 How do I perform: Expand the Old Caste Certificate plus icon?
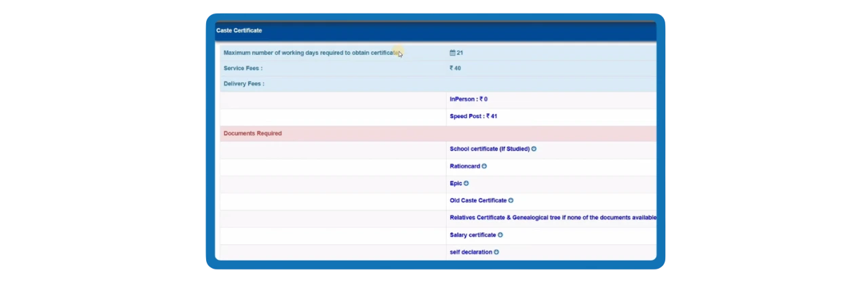pyautogui.click(x=511, y=201)
